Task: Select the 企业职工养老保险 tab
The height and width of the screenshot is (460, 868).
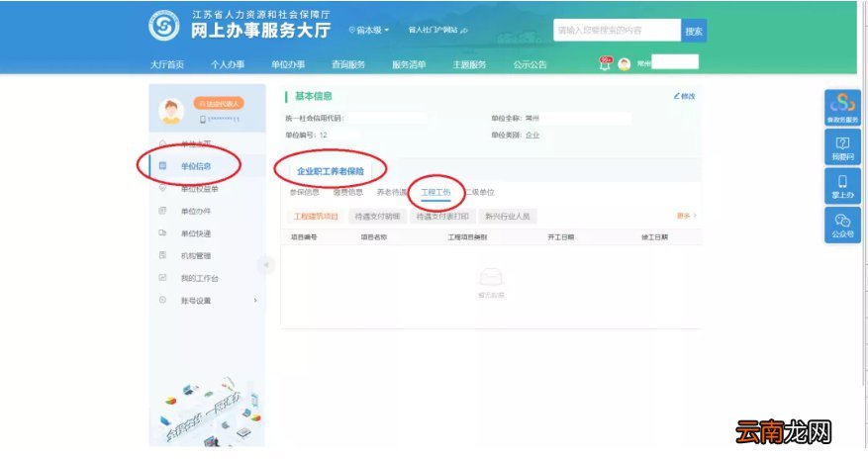Action: tap(331, 171)
